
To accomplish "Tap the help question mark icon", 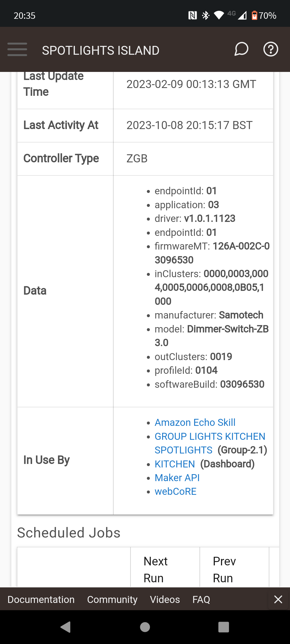I will point(270,49).
